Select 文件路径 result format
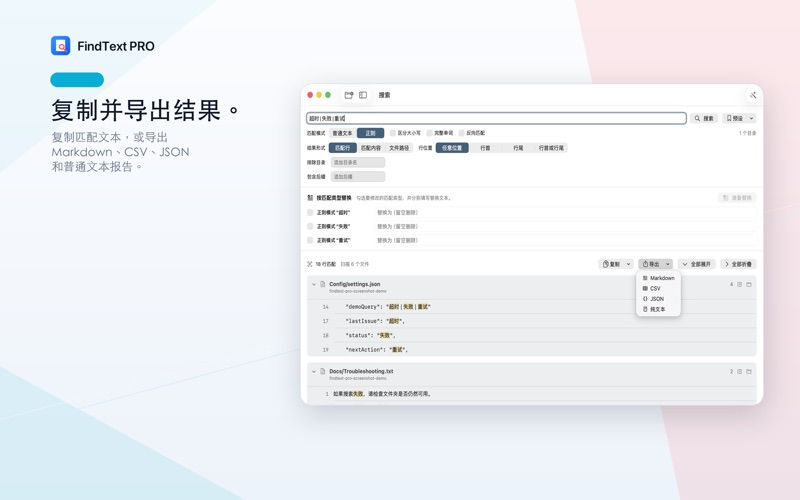Viewport: 800px width, 500px height. [x=399, y=148]
